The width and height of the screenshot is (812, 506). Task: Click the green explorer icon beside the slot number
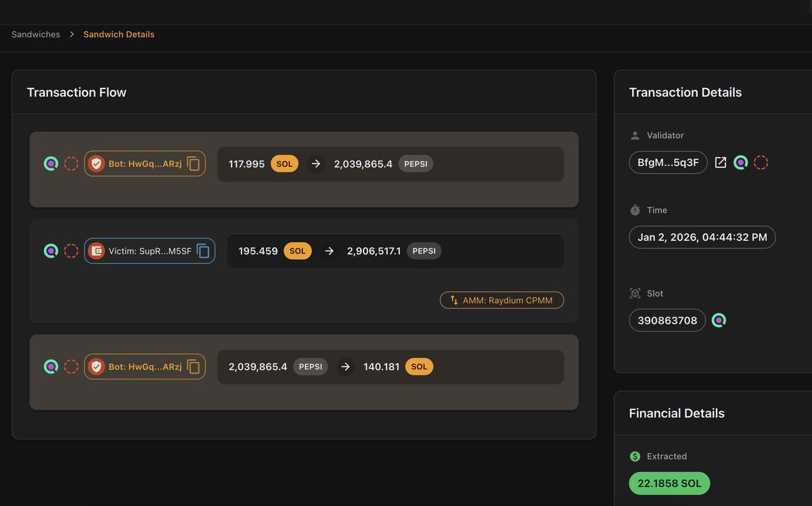coord(719,321)
